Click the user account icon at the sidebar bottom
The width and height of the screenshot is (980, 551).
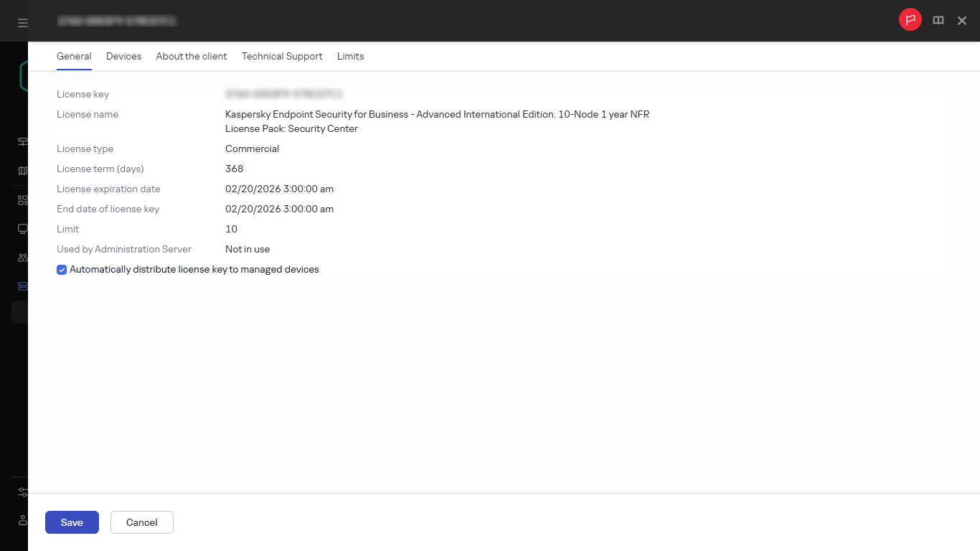(22, 520)
